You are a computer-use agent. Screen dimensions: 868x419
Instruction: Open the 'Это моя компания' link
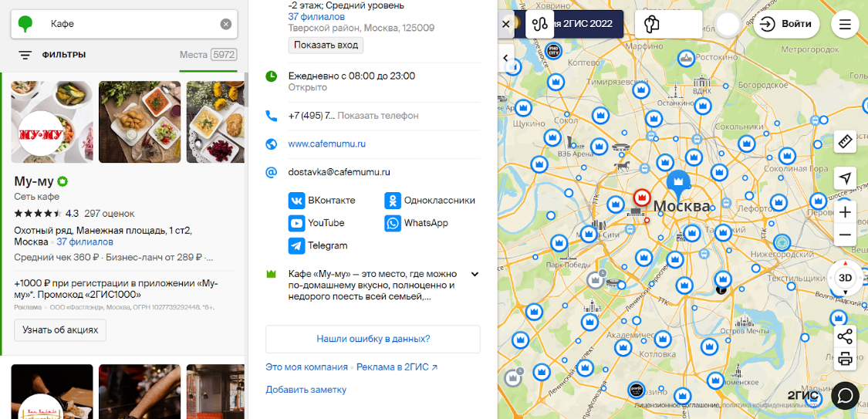tap(306, 367)
